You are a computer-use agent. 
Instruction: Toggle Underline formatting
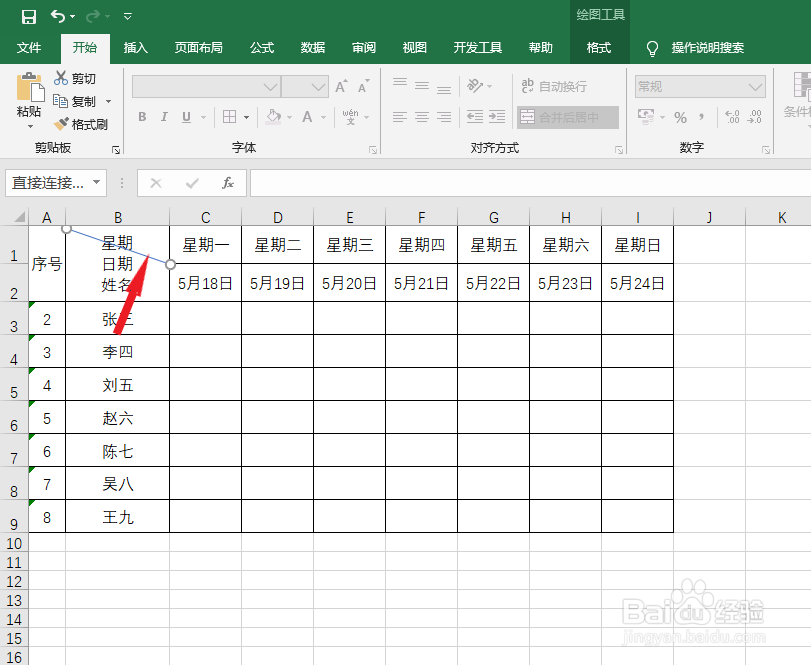pos(187,117)
